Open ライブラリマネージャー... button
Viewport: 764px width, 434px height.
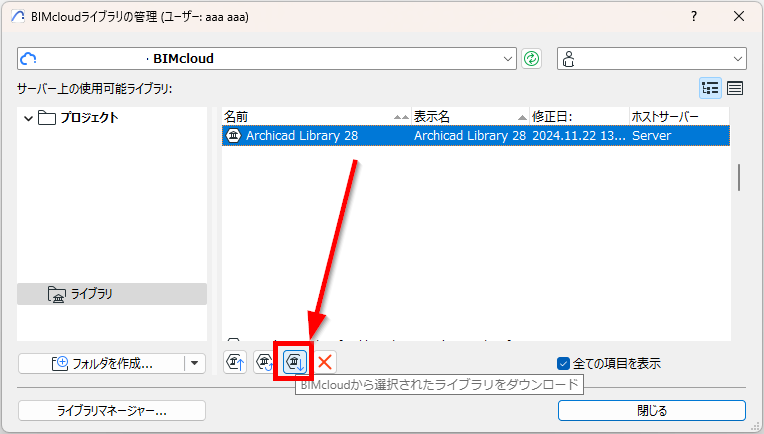112,411
